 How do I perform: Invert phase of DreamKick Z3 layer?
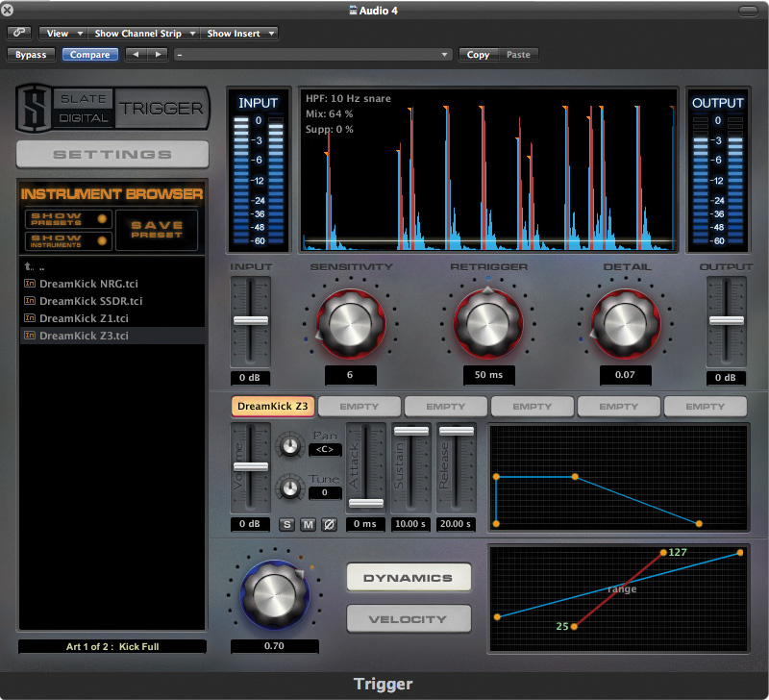[x=329, y=524]
